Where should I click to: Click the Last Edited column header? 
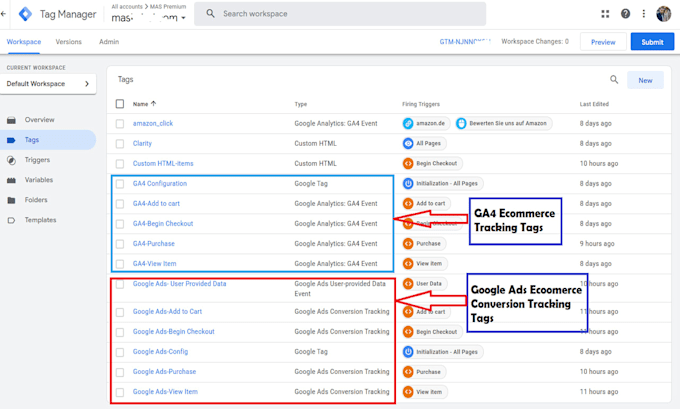[594, 104]
